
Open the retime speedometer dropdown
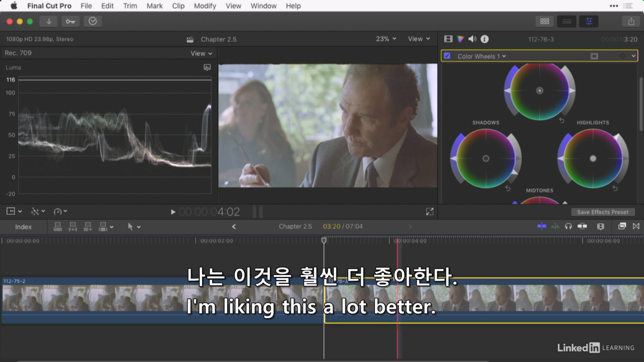[x=60, y=212]
